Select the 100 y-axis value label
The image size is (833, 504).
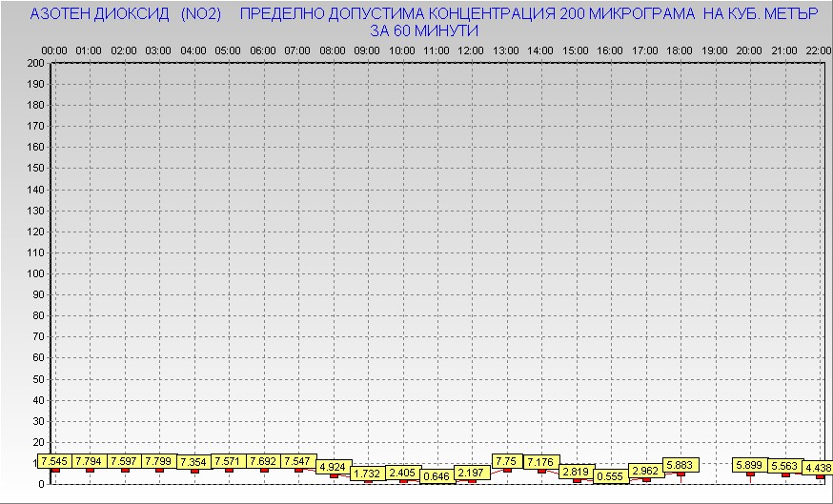click(36, 273)
